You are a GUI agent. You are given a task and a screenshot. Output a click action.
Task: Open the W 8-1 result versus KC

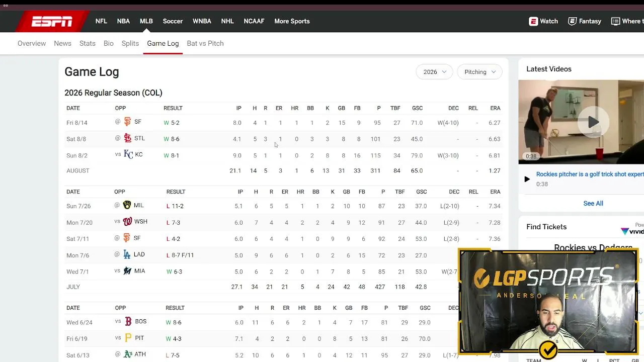pos(172,155)
